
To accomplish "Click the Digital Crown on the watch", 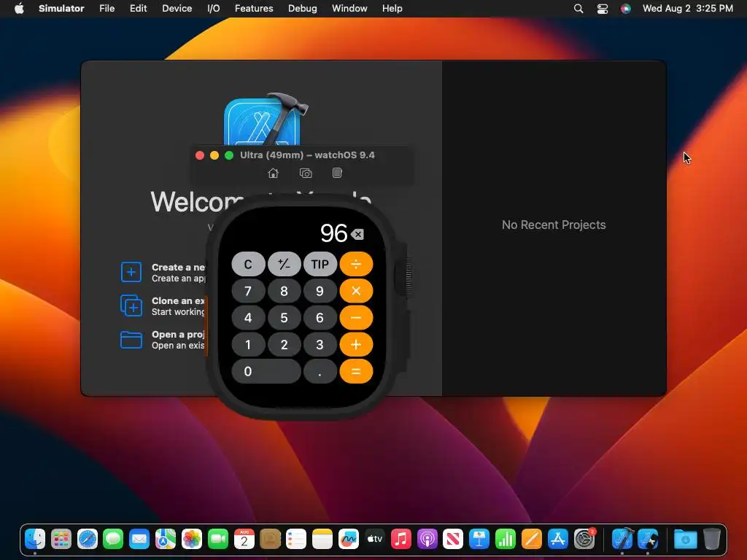I will click(404, 276).
